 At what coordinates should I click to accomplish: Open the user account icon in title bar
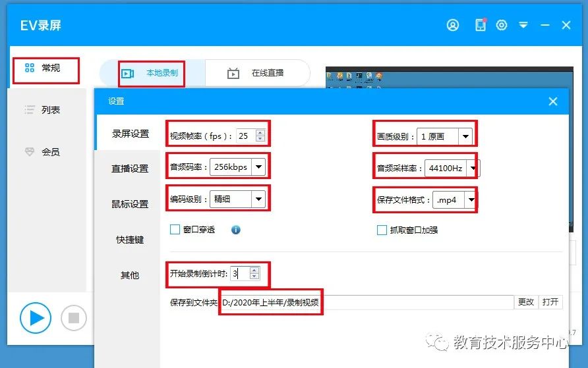pos(453,25)
